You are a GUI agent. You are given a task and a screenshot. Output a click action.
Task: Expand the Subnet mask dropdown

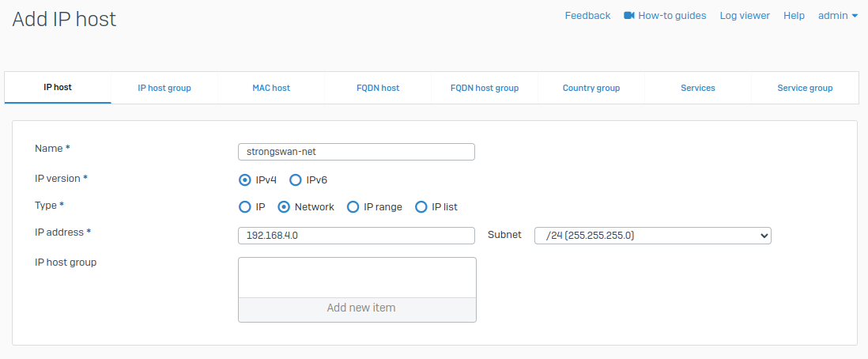point(652,236)
